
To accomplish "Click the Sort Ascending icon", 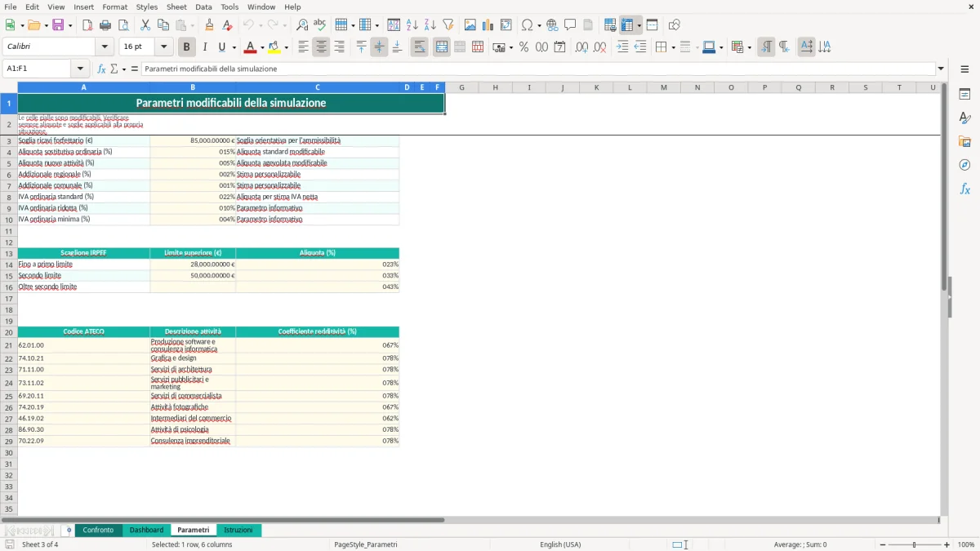I will pyautogui.click(x=412, y=25).
